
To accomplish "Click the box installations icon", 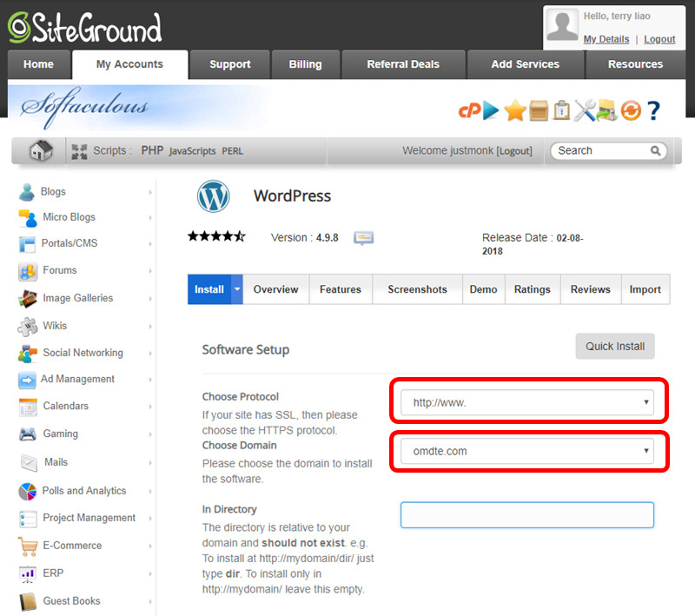I will 539,110.
